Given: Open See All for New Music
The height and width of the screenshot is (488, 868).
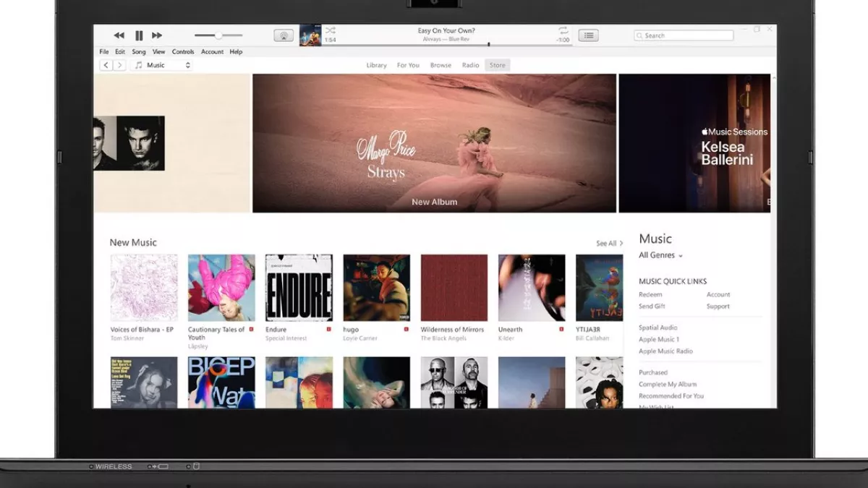Looking at the screenshot, I should (609, 244).
